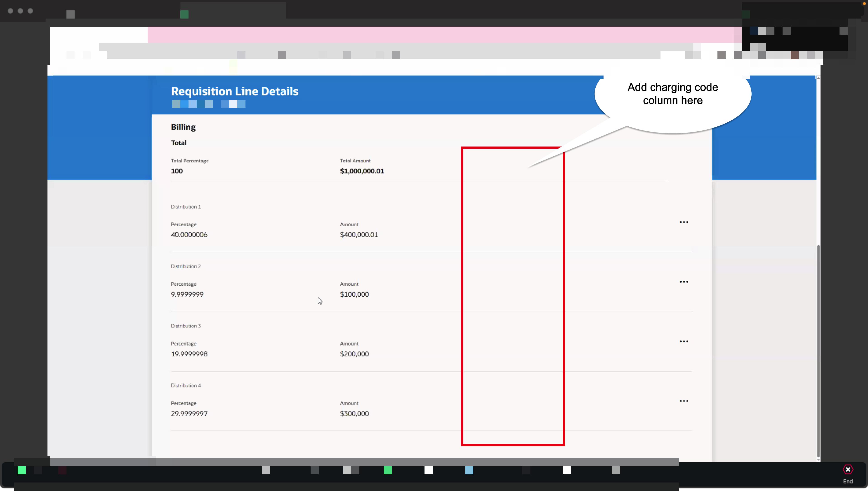Open the ellipsis menu beside the $400,000.01 amount

coord(684,222)
